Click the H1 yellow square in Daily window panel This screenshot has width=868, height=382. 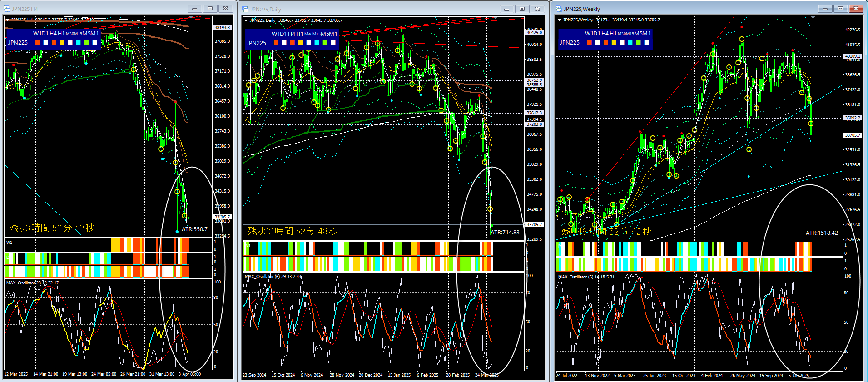pos(301,43)
